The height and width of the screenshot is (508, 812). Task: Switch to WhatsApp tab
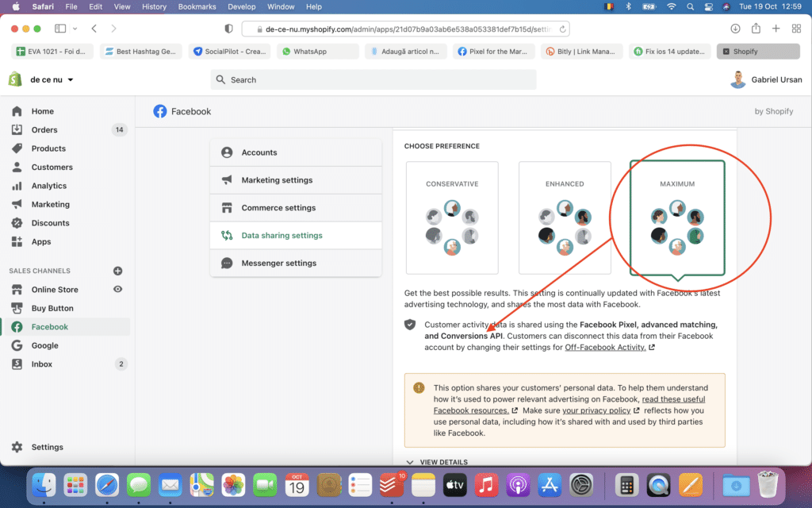pos(317,52)
